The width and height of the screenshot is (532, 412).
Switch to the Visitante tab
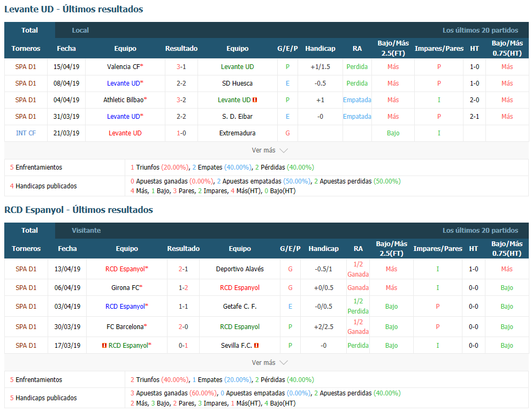[x=86, y=230]
